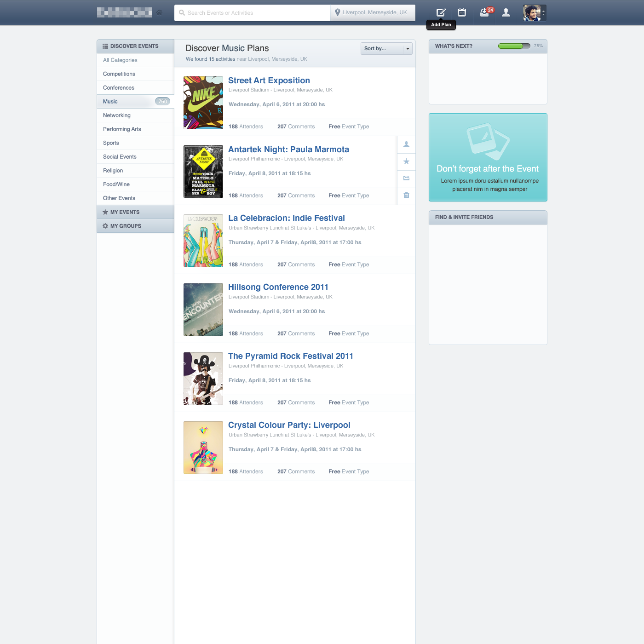The width and height of the screenshot is (644, 644).
Task: Select the Music category
Action: 135,102
